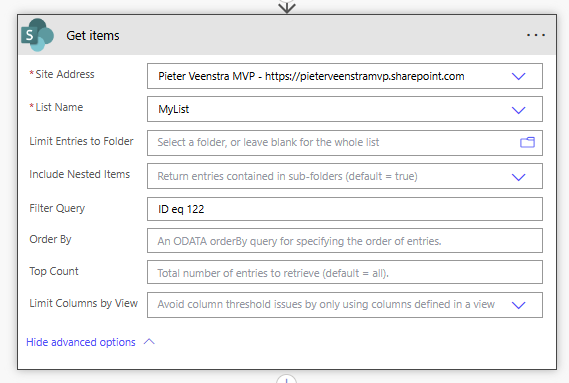
Task: Expand the List Name dropdown arrow
Action: [518, 110]
